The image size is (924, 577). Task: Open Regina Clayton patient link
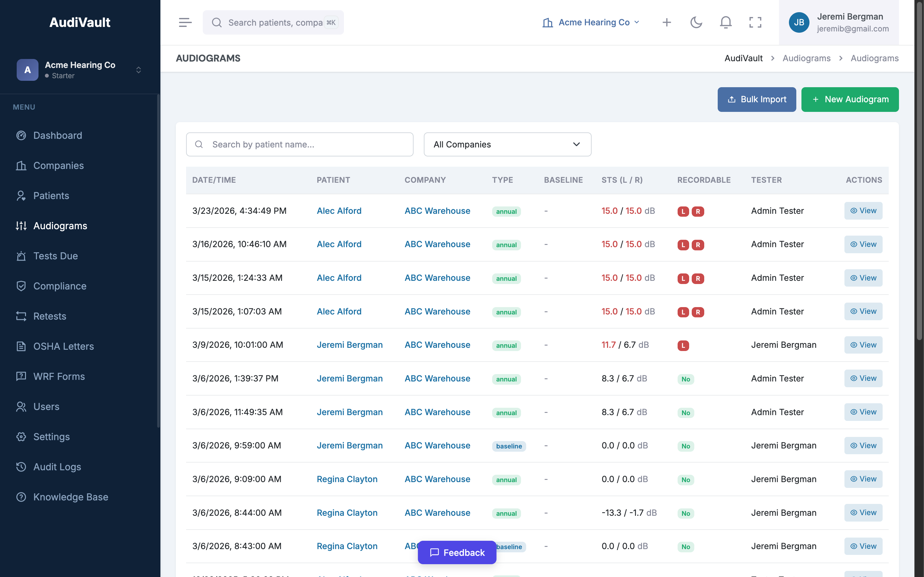[x=347, y=479]
